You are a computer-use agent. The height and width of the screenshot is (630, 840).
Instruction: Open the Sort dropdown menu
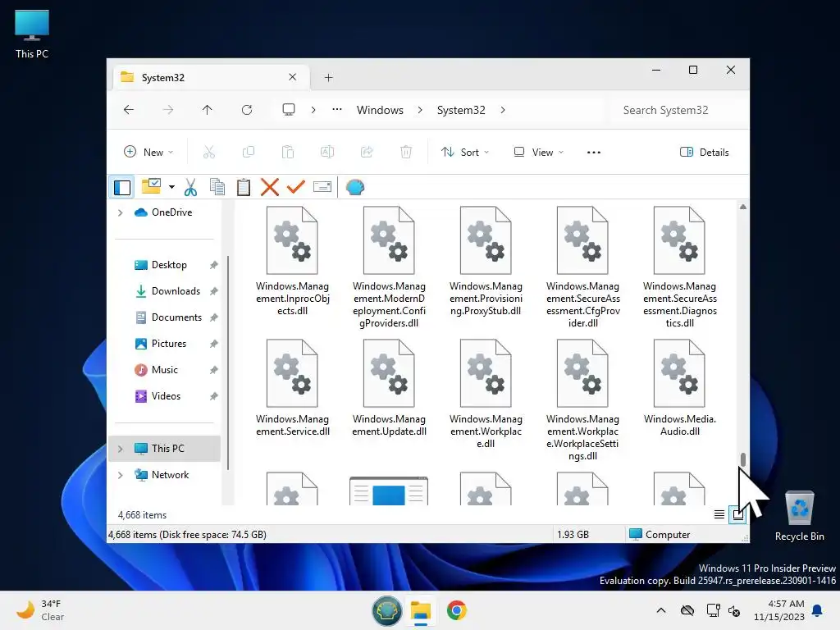point(465,152)
